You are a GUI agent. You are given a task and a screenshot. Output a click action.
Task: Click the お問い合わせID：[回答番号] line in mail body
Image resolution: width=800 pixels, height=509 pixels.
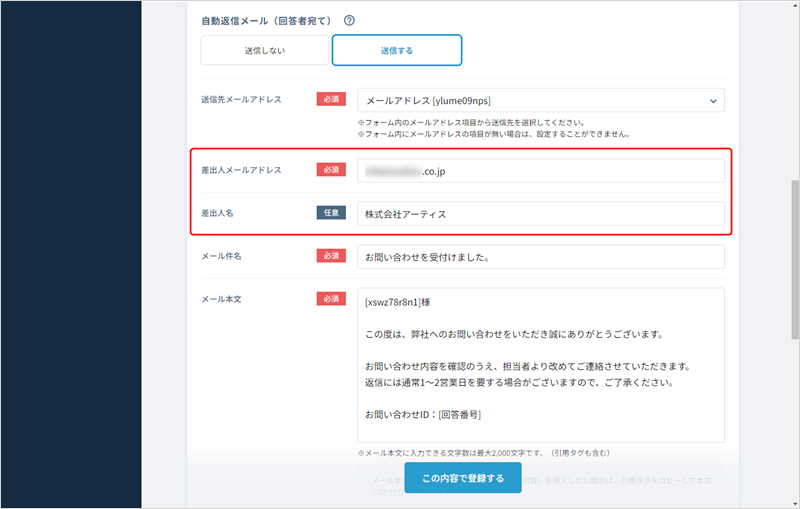point(425,414)
